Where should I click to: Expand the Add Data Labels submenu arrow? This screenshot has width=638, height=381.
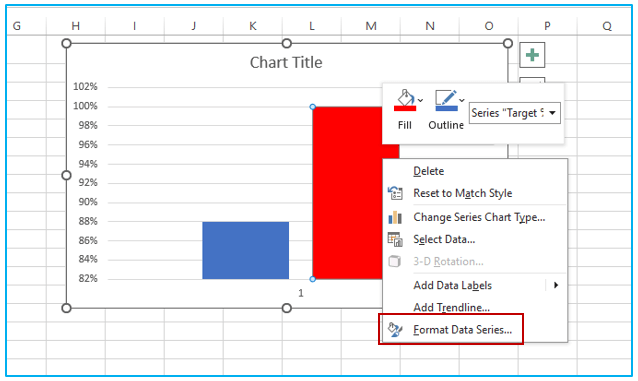tap(556, 285)
